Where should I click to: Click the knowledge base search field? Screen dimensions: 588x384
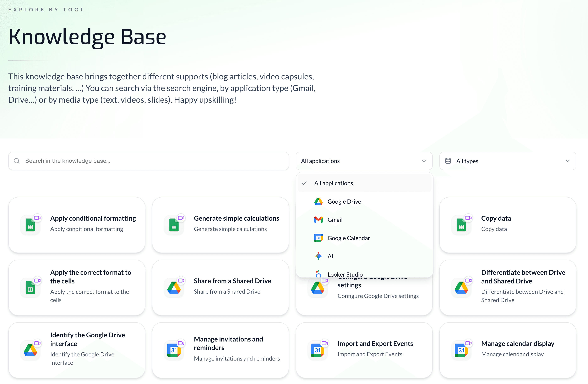point(148,161)
